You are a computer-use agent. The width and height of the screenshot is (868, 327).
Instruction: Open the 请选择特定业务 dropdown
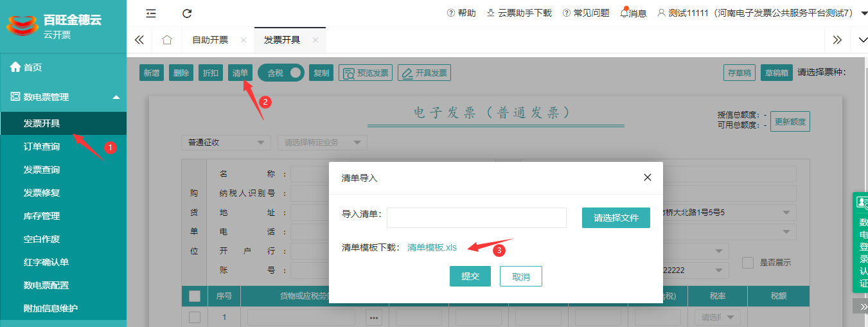point(323,143)
